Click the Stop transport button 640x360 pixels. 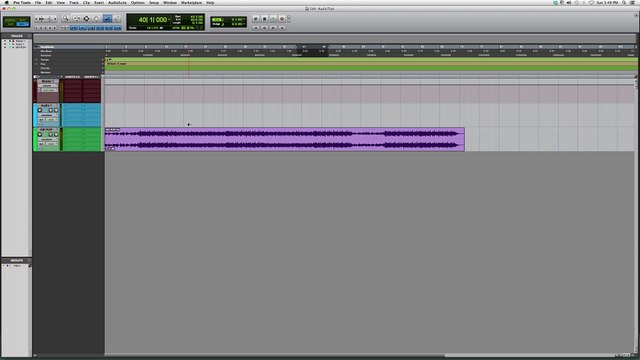(264, 19)
